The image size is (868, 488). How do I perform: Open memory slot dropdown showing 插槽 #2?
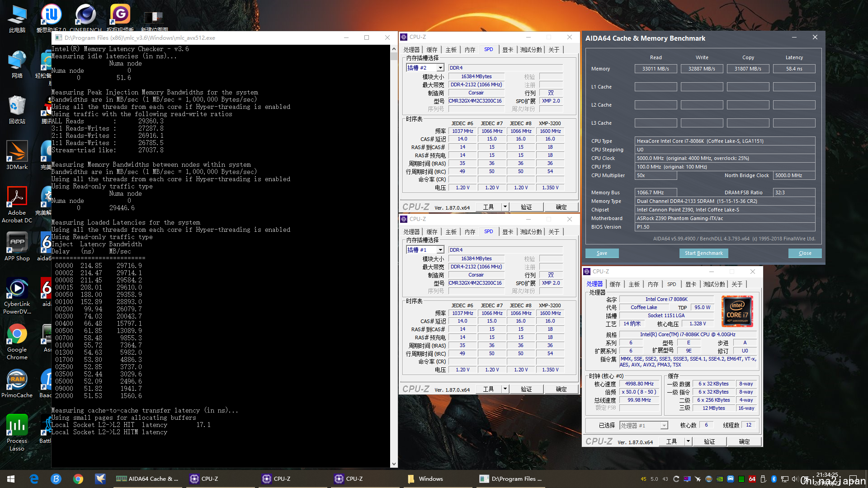425,68
